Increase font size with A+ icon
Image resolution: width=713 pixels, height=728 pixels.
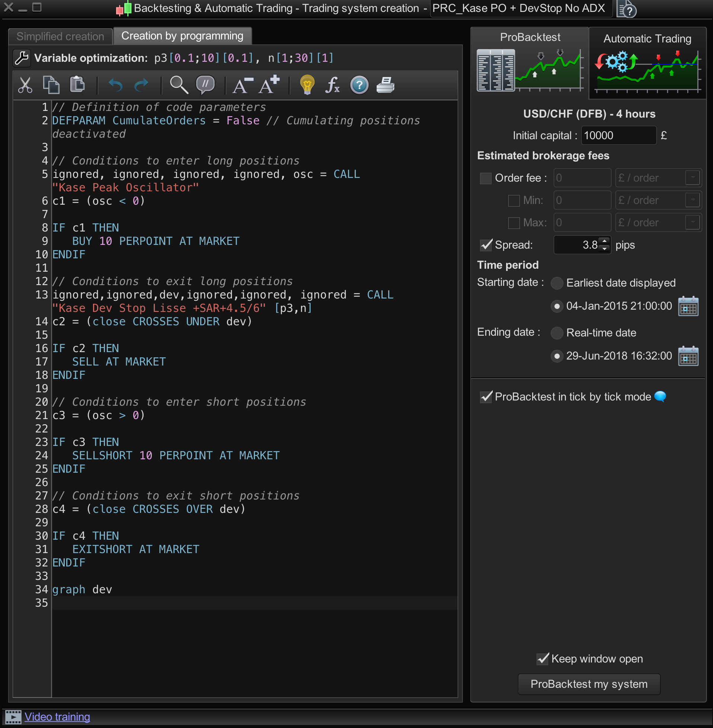(x=269, y=84)
